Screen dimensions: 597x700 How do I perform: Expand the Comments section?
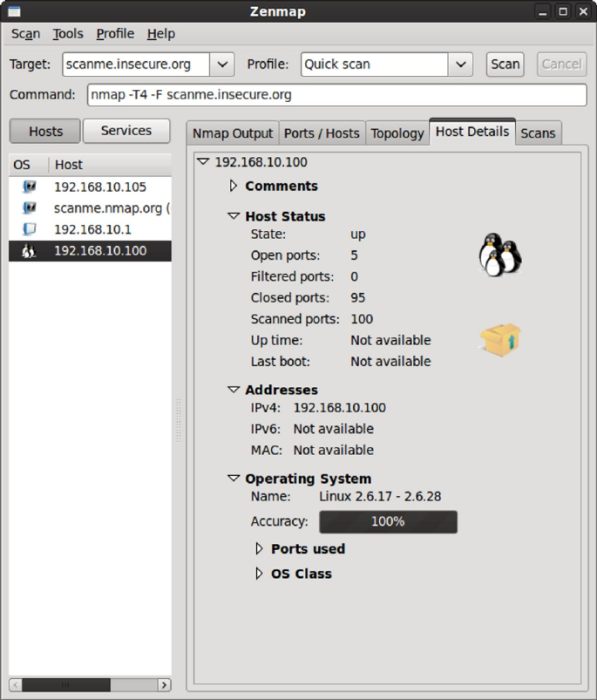233,186
